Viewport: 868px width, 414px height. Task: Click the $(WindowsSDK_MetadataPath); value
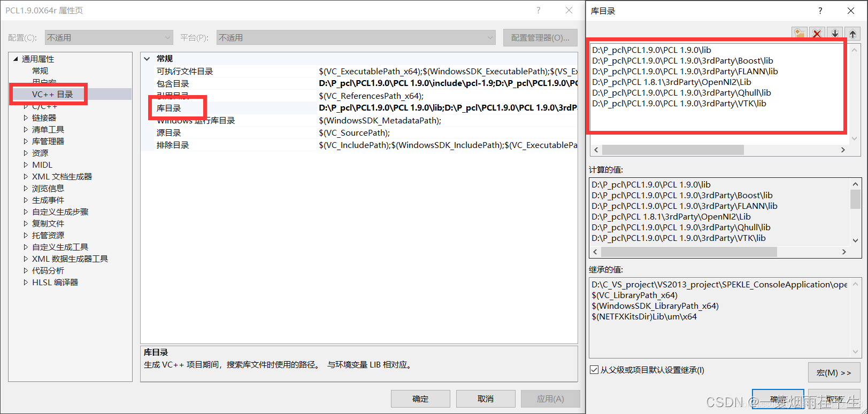380,120
